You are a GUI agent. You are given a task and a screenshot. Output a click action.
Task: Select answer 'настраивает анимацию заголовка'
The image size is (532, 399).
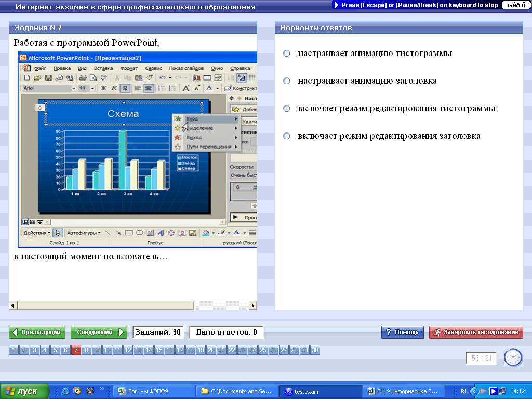click(x=287, y=81)
